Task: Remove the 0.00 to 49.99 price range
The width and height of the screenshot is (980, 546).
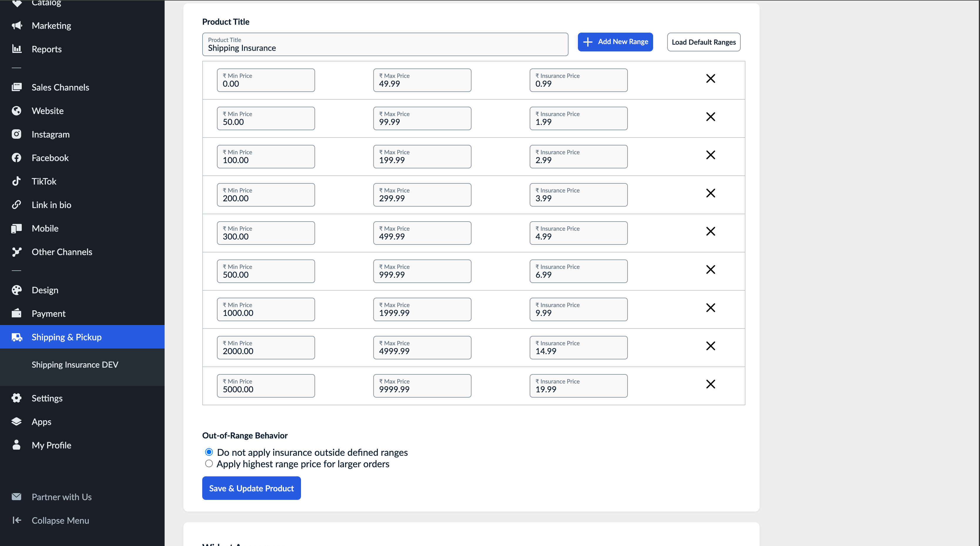Action: coord(710,78)
